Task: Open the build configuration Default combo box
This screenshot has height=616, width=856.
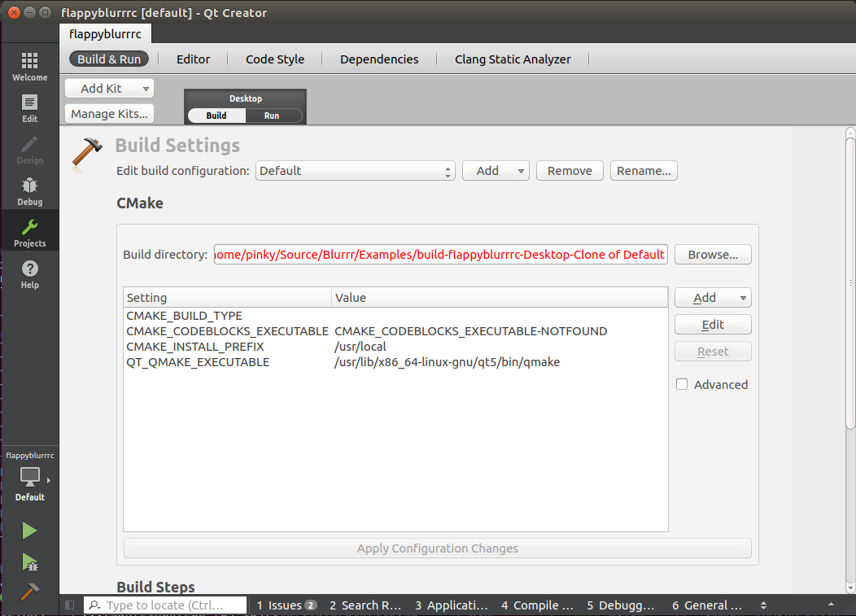Action: (355, 171)
